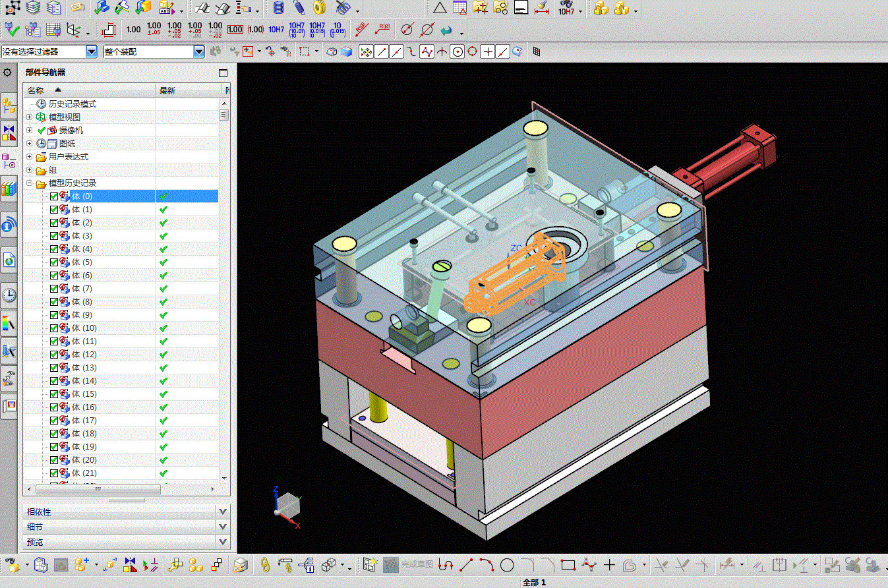
Task: Uncheck the checkbox for 体 (17)
Action: point(54,421)
